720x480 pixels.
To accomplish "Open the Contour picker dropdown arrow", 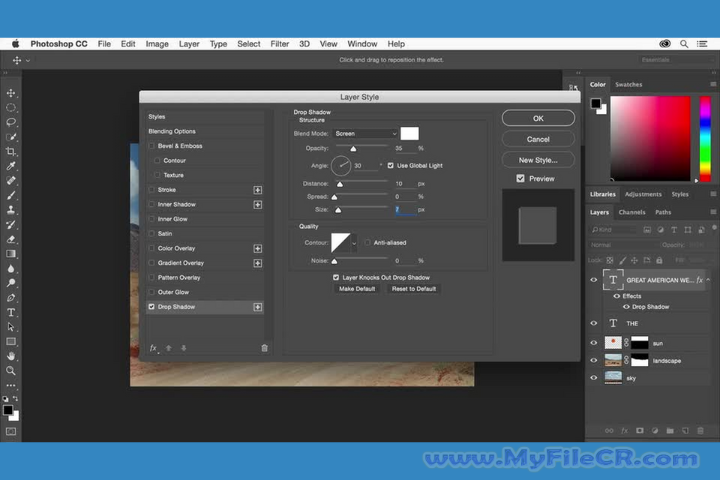I will (354, 243).
